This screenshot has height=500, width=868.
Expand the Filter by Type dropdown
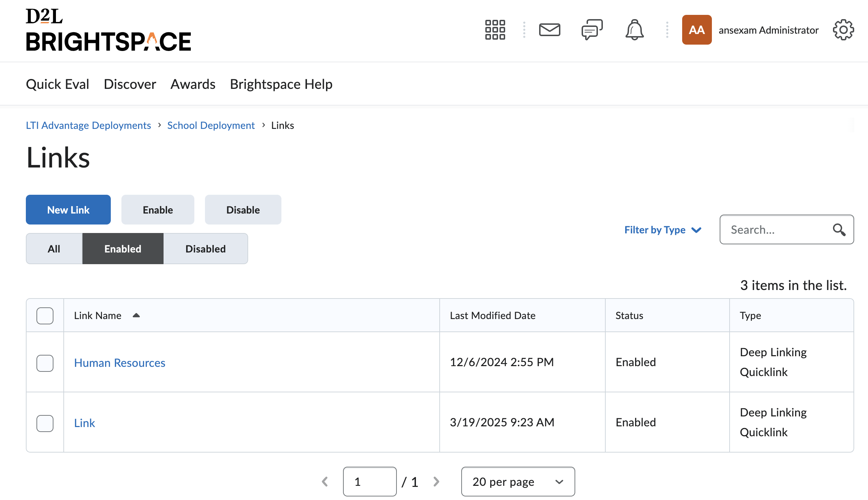[663, 230]
